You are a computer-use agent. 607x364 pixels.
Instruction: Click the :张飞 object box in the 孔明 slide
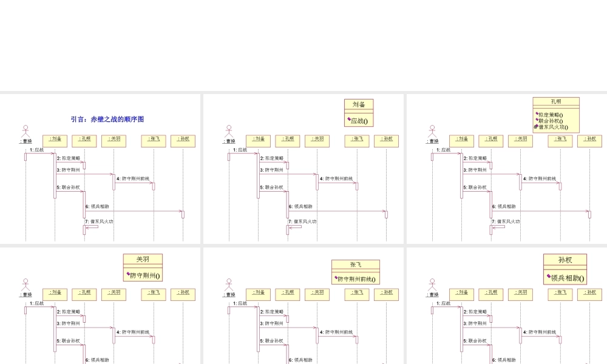(x=560, y=139)
